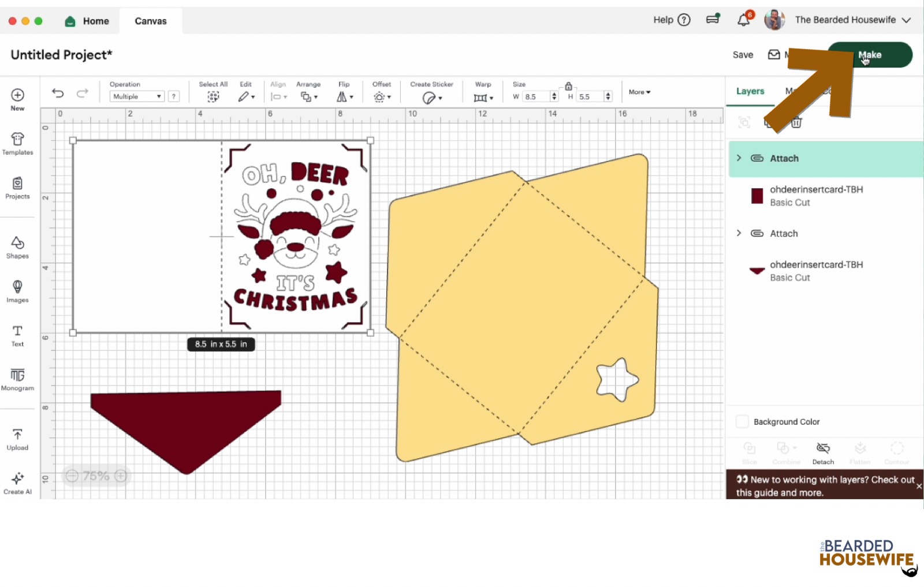
Task: Select the Text tool
Action: tap(17, 335)
